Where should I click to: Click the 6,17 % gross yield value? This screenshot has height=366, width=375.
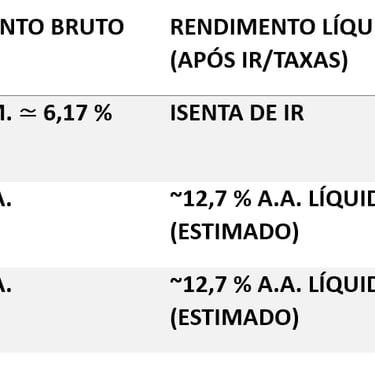click(78, 114)
